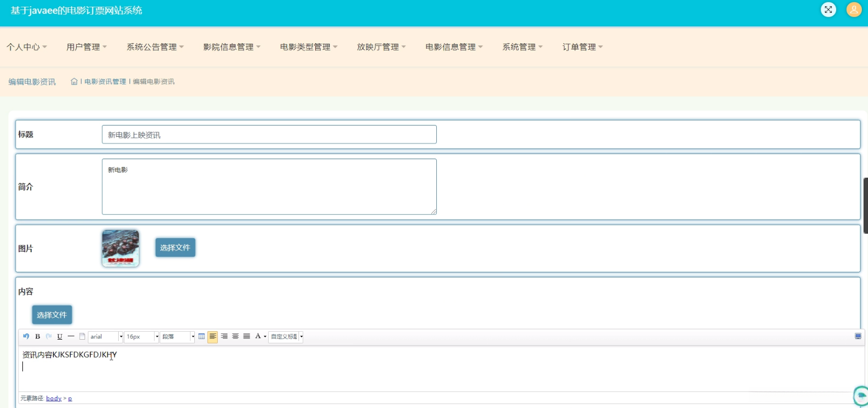The height and width of the screenshot is (408, 868).
Task: Go to 电影资讯管理 breadcrumb link
Action: click(105, 82)
